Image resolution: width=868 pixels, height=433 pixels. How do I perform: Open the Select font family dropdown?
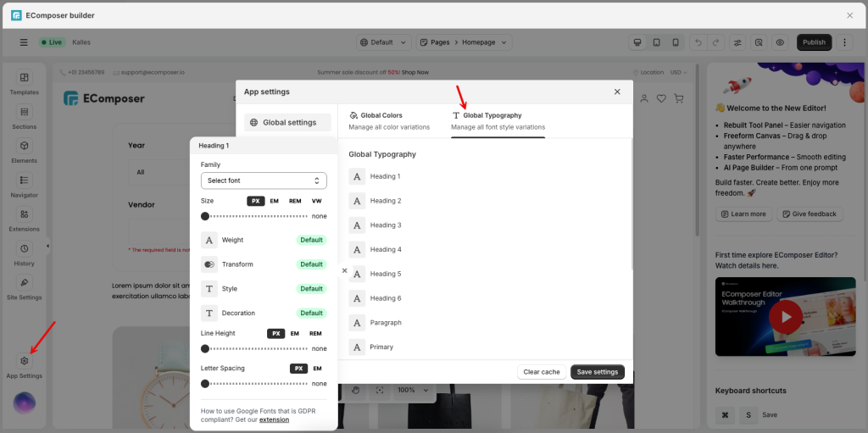point(264,180)
